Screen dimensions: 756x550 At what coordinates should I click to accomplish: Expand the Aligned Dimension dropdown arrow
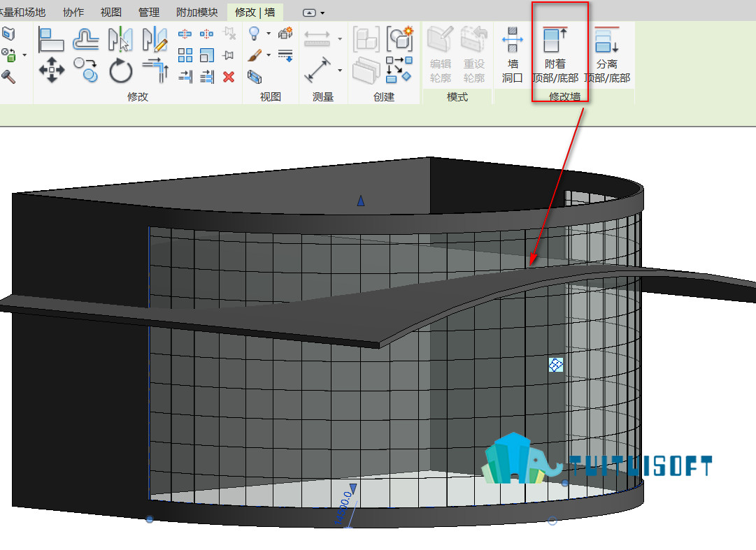[x=340, y=71]
